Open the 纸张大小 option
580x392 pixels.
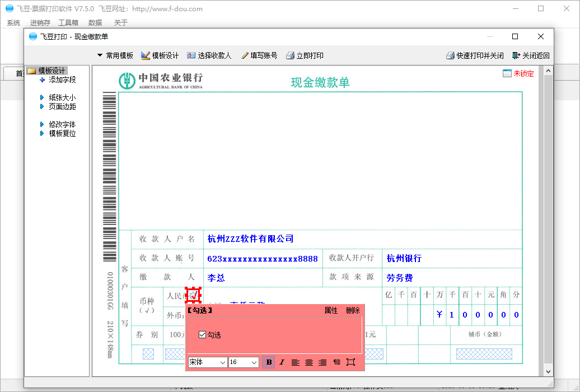[58, 97]
